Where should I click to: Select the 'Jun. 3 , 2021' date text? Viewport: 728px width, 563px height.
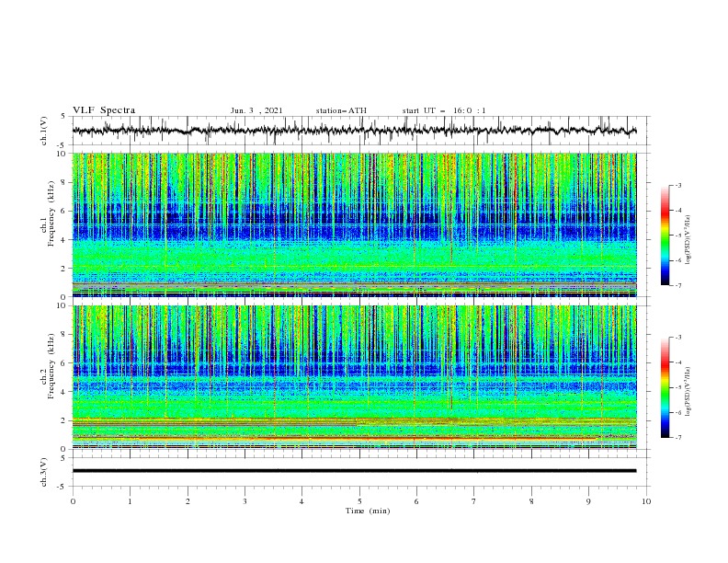[x=256, y=110]
